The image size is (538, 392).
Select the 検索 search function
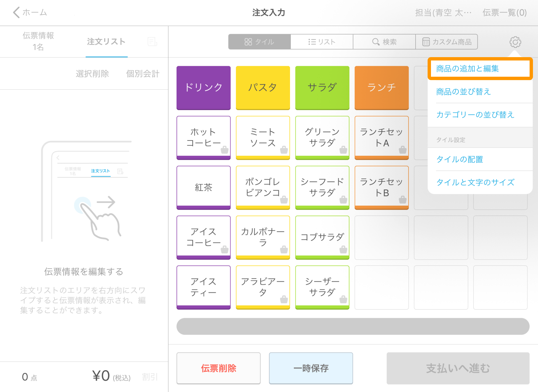[384, 42]
